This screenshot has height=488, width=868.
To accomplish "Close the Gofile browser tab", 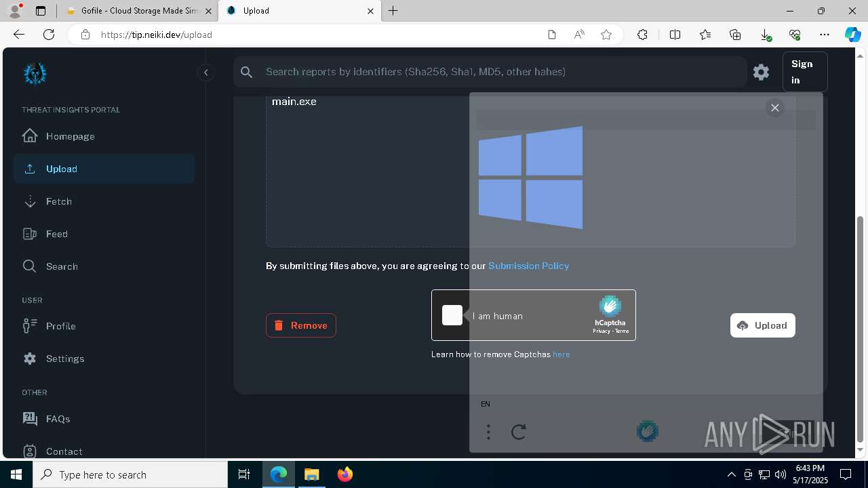I will pyautogui.click(x=208, y=11).
